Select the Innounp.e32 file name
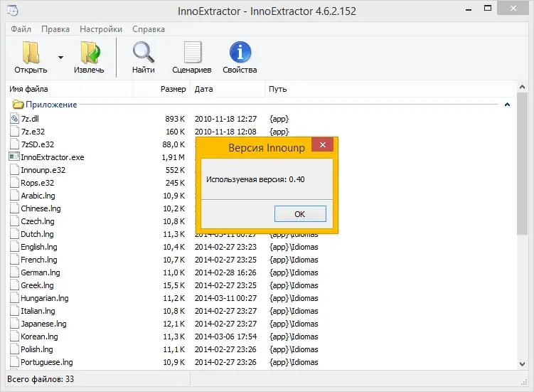This screenshot has height=392, width=534. pos(43,170)
